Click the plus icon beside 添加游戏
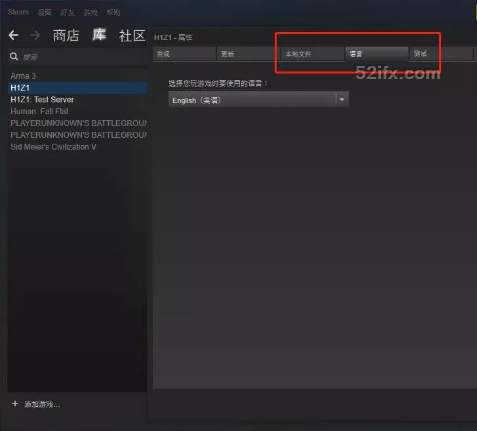The image size is (477, 431). pyautogui.click(x=15, y=404)
